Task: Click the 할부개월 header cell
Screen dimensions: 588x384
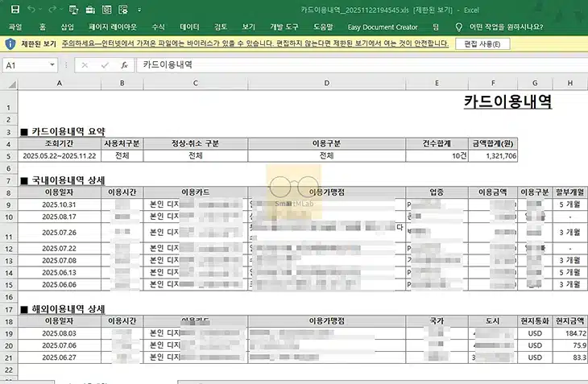Action: pyautogui.click(x=570, y=192)
